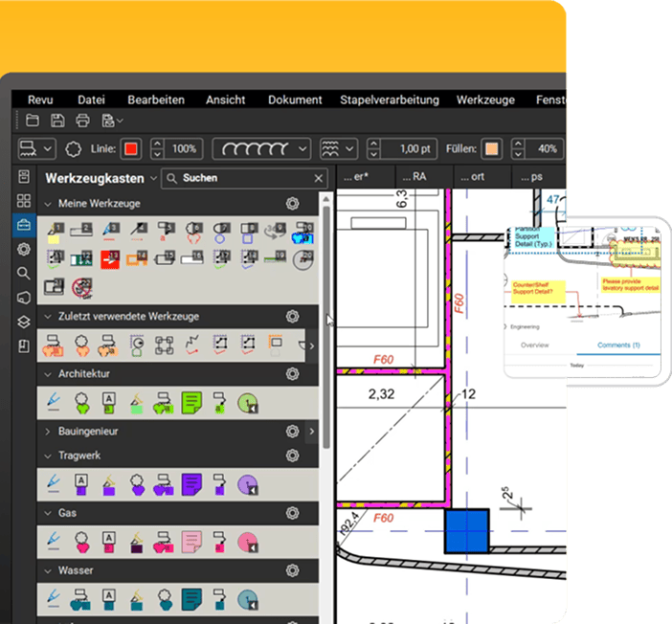The image size is (672, 624).
Task: Select the orange rectangle tool numbered 14
Action: click(x=137, y=259)
